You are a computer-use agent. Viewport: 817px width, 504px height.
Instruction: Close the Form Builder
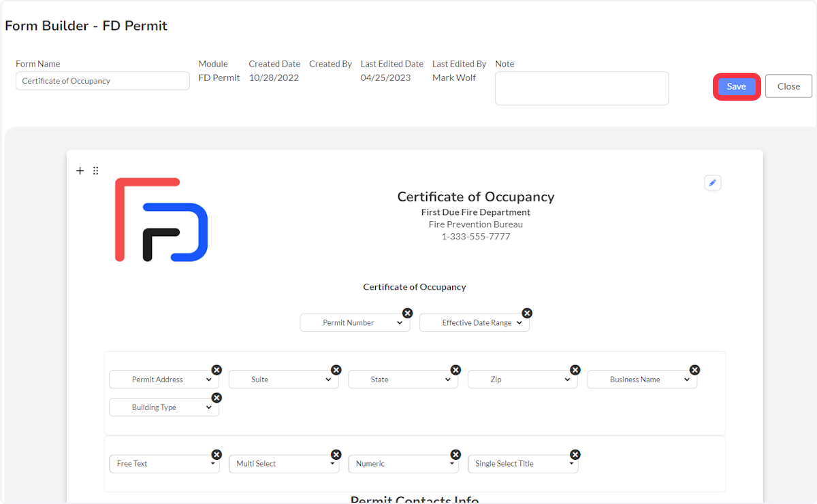pyautogui.click(x=788, y=86)
